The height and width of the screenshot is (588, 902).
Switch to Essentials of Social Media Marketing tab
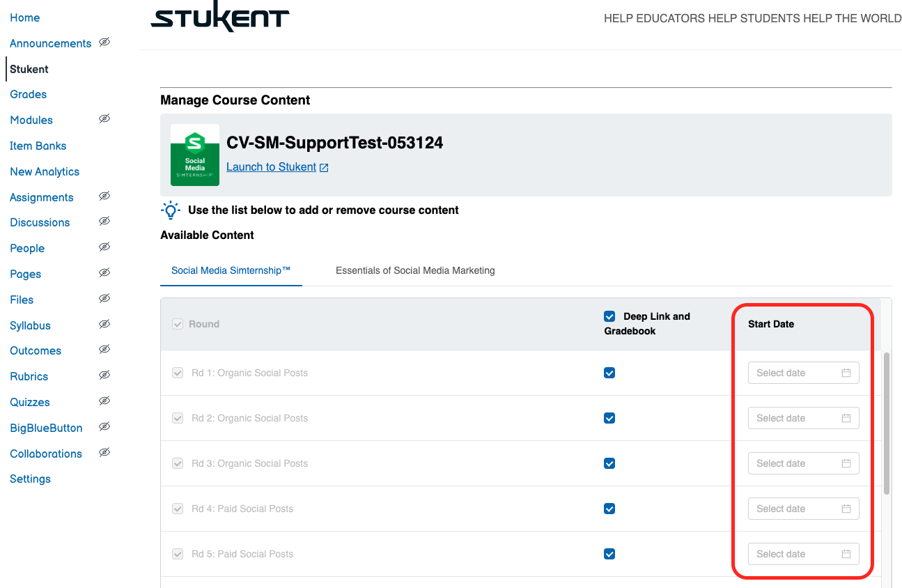(415, 270)
